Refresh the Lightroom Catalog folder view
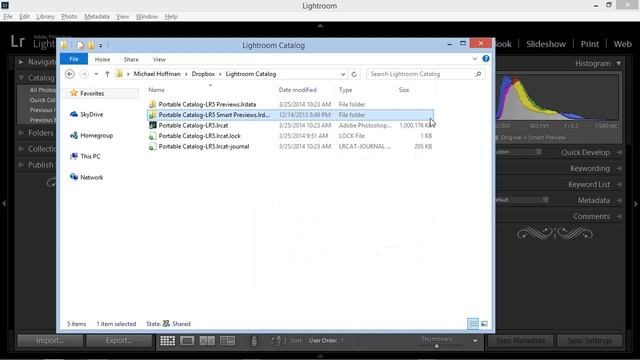This screenshot has width=640, height=360. pos(354,74)
